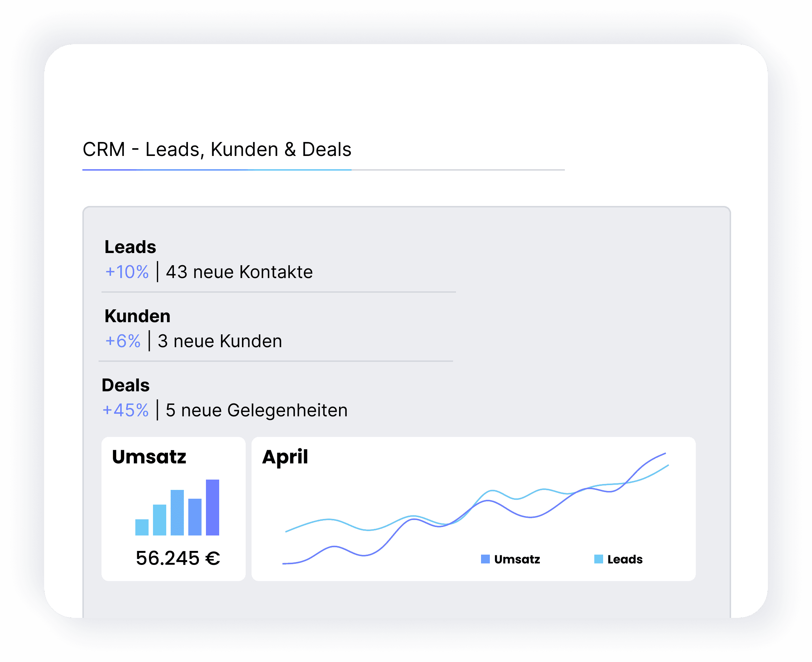Image resolution: width=812 pixels, height=662 pixels.
Task: Click the +6% Kunden growth indicator
Action: pos(123,341)
